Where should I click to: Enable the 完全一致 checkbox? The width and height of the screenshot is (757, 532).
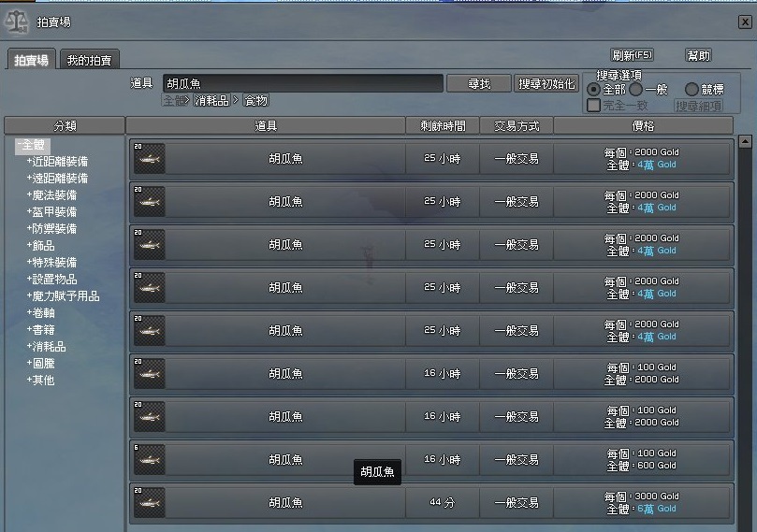593,105
